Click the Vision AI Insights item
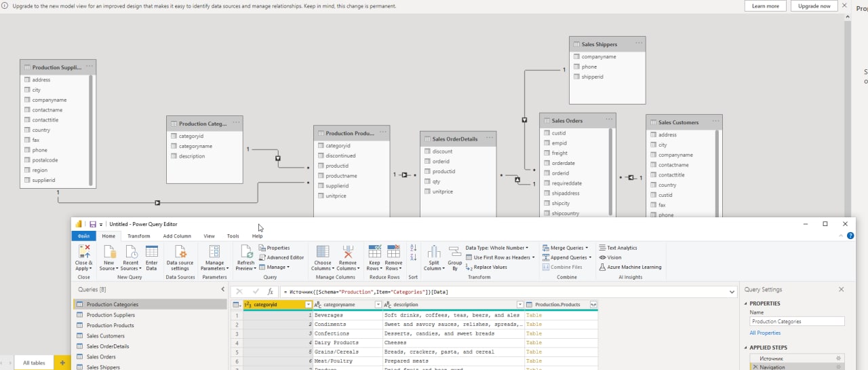This screenshot has width=868, height=370. pos(610,257)
